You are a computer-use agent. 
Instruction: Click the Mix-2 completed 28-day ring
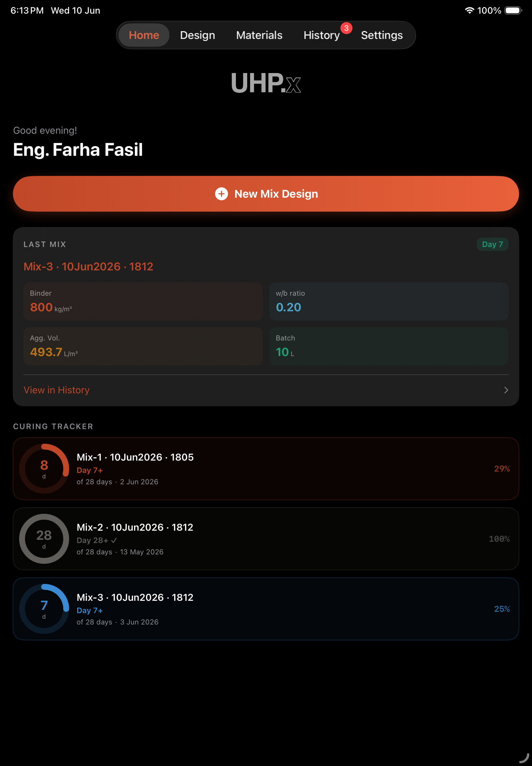click(44, 538)
